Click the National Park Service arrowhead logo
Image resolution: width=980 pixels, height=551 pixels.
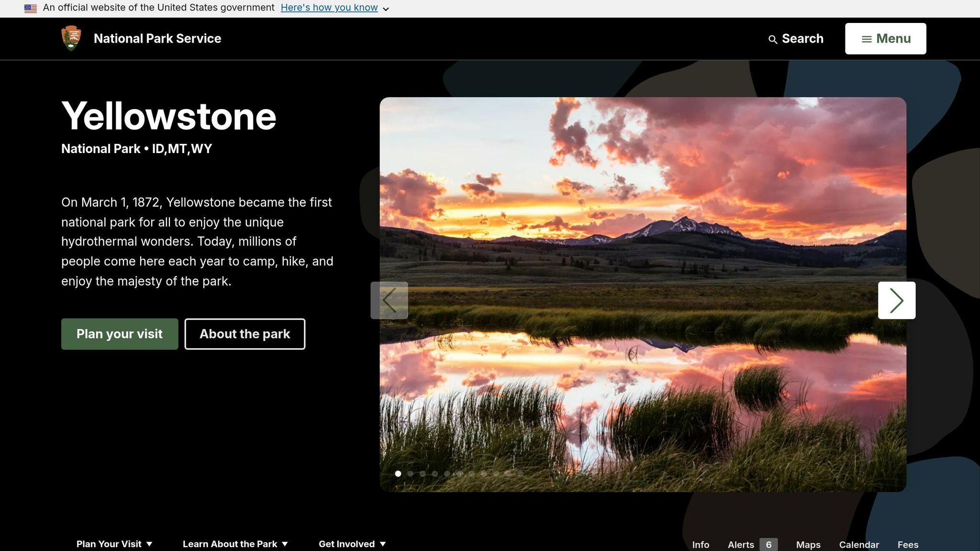(x=71, y=38)
